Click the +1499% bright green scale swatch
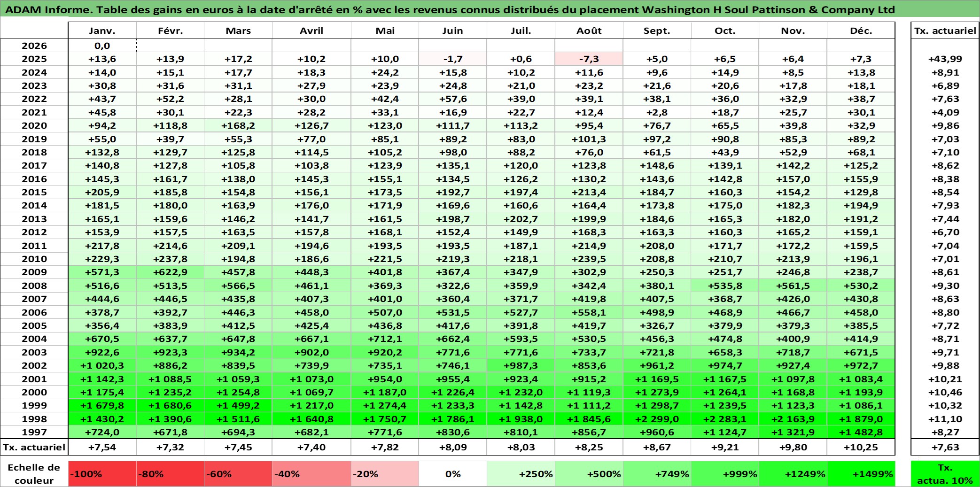The width and height of the screenshot is (980, 487). [x=861, y=474]
